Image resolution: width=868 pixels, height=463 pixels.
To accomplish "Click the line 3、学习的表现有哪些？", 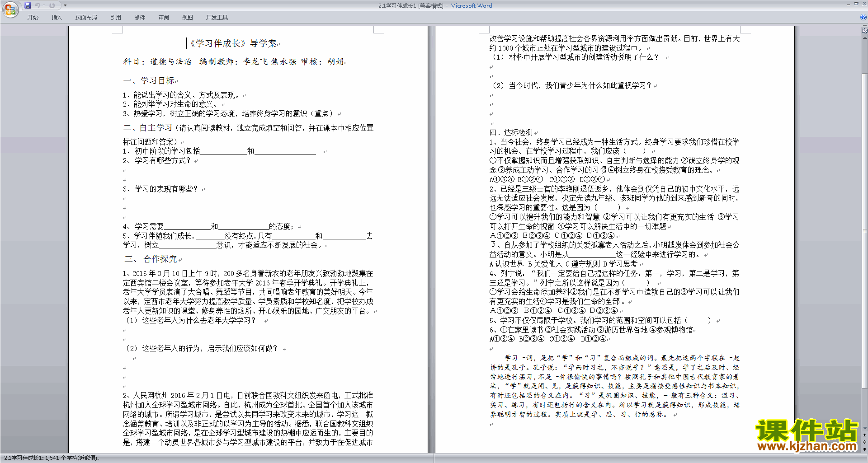I will pyautogui.click(x=160, y=189).
